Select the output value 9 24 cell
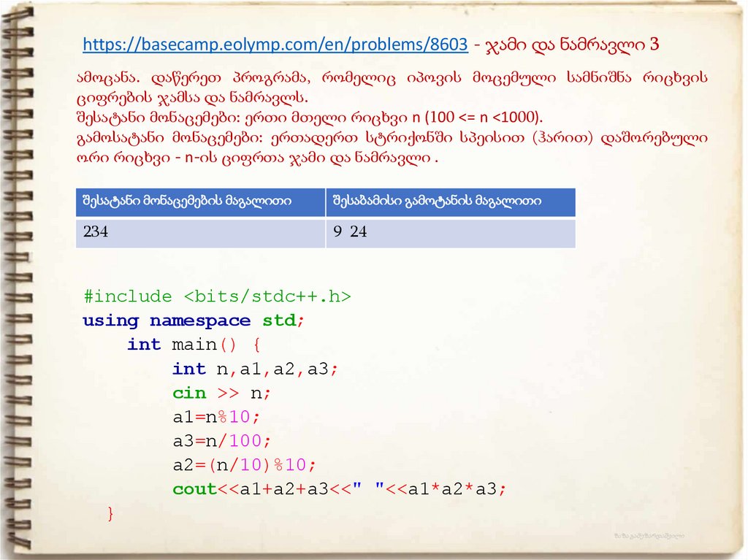The image size is (748, 560). [450, 233]
